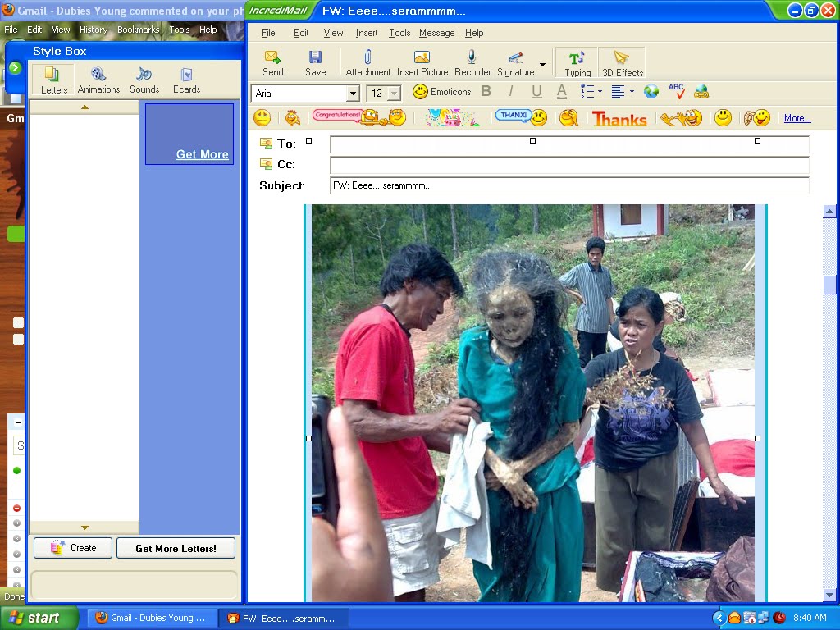The image size is (840, 630).
Task: Insert a hyperlink with the chain icon
Action: [x=701, y=92]
